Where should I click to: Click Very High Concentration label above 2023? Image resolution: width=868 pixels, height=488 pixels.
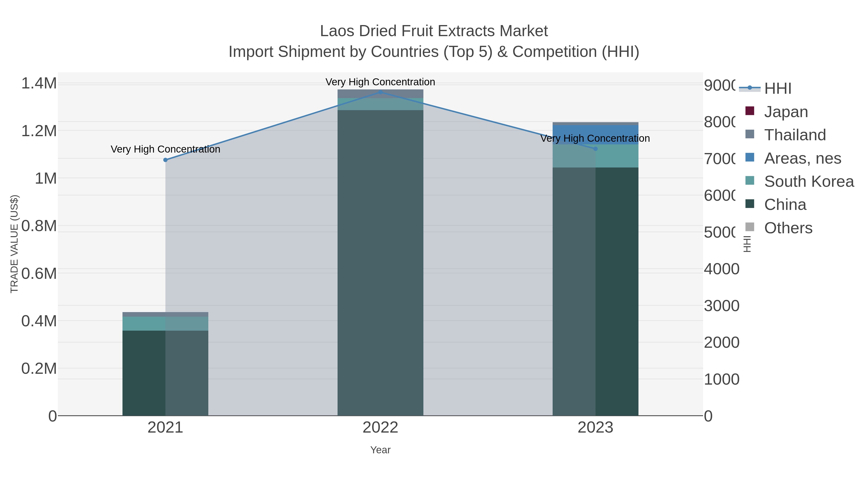pos(595,138)
